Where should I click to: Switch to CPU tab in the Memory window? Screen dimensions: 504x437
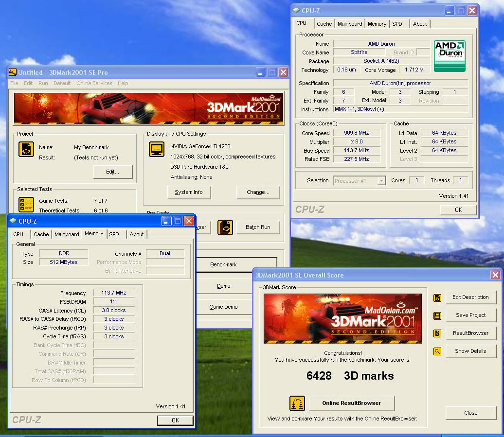click(18, 234)
